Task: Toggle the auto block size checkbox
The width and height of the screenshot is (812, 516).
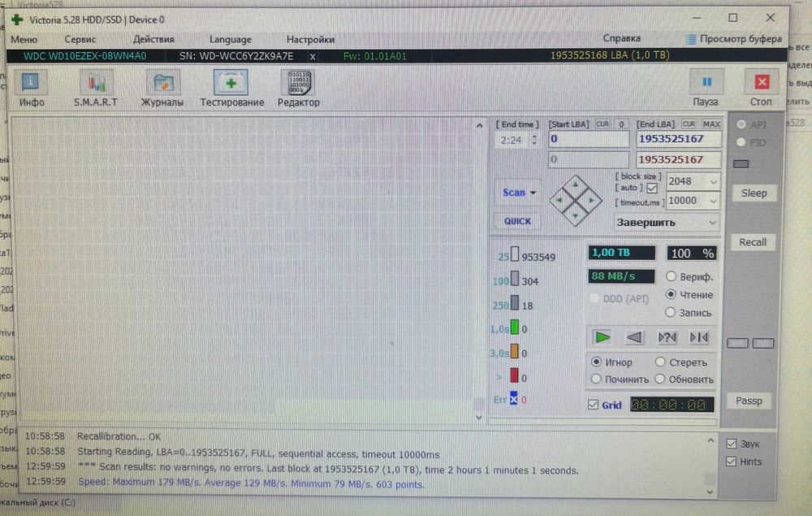Action: [652, 188]
